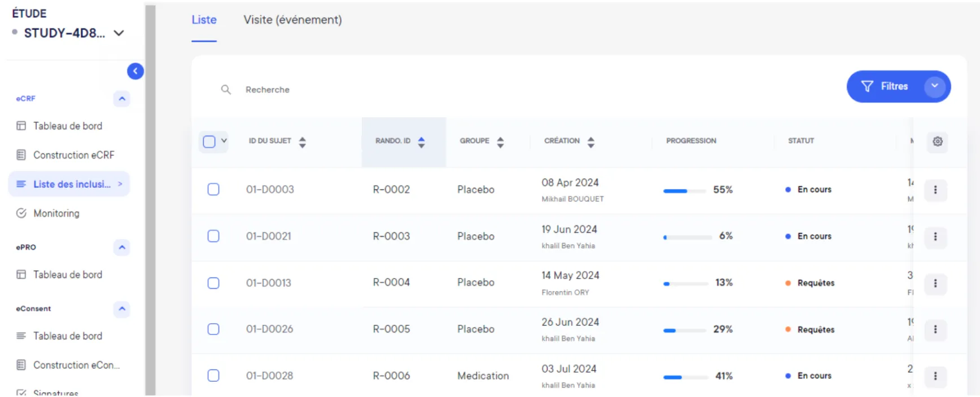Image resolution: width=980 pixels, height=397 pixels.
Task: Tick checkbox for subject 01-D0028
Action: (x=213, y=376)
